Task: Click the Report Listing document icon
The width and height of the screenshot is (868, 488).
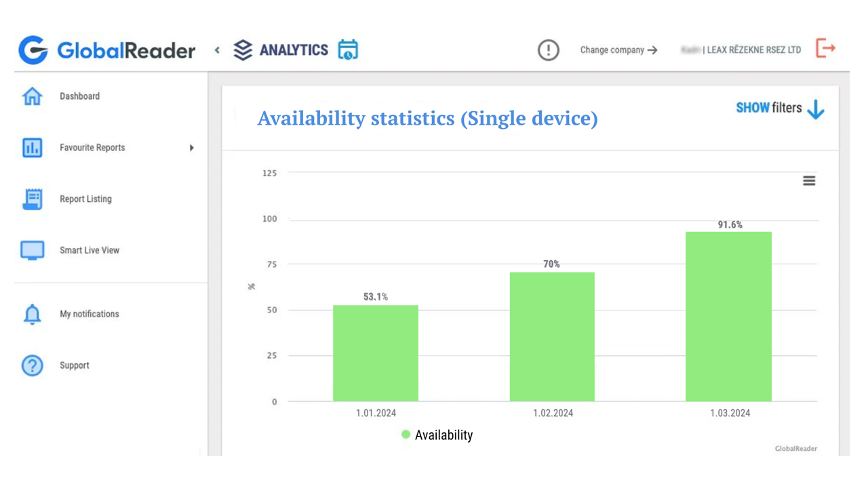Action: click(x=32, y=199)
